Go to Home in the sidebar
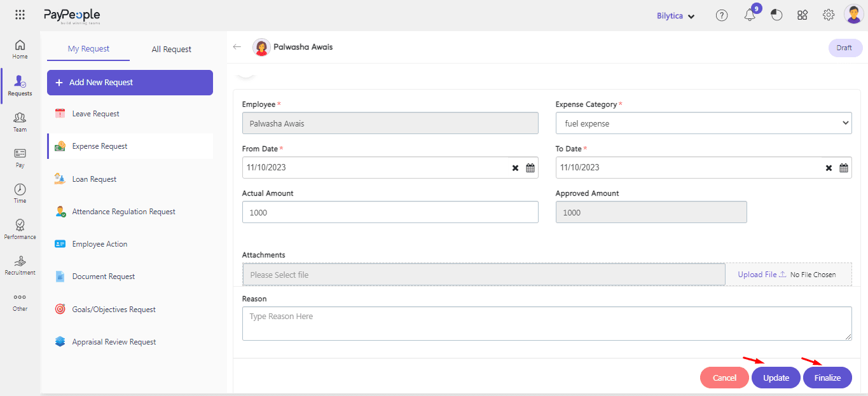Image resolution: width=868 pixels, height=396 pixels. [x=20, y=49]
